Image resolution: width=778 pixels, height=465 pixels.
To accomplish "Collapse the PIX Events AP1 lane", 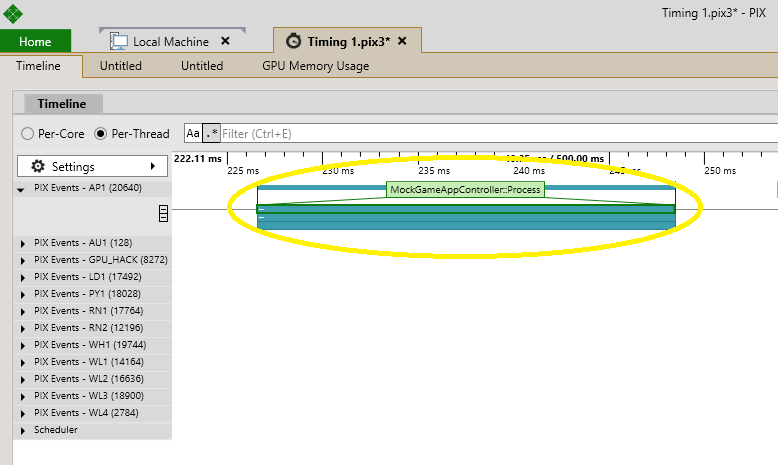I will point(21,189).
